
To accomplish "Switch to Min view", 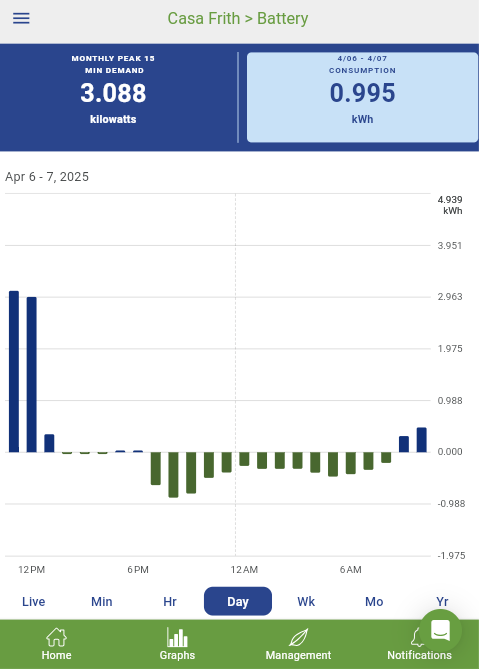I will (x=102, y=602).
